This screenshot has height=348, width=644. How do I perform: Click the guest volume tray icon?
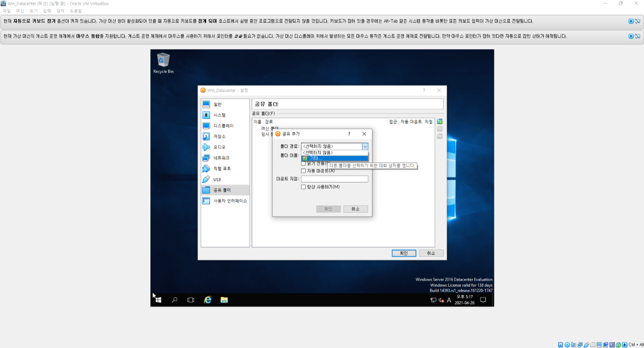click(x=441, y=300)
